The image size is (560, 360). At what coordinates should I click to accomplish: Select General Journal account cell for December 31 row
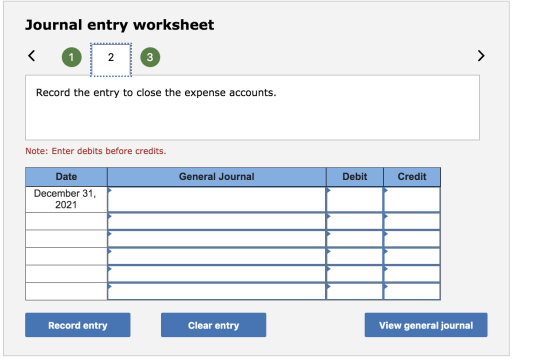[216, 200]
